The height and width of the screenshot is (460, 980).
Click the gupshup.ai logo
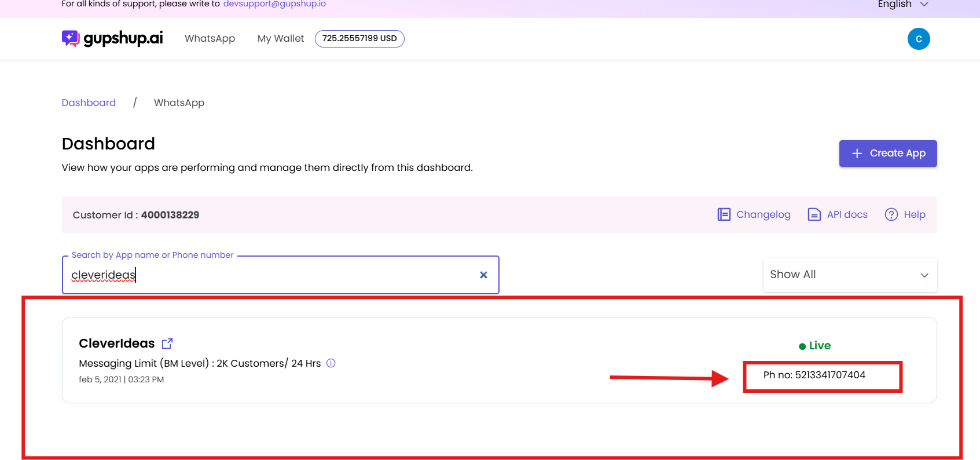[x=112, y=38]
